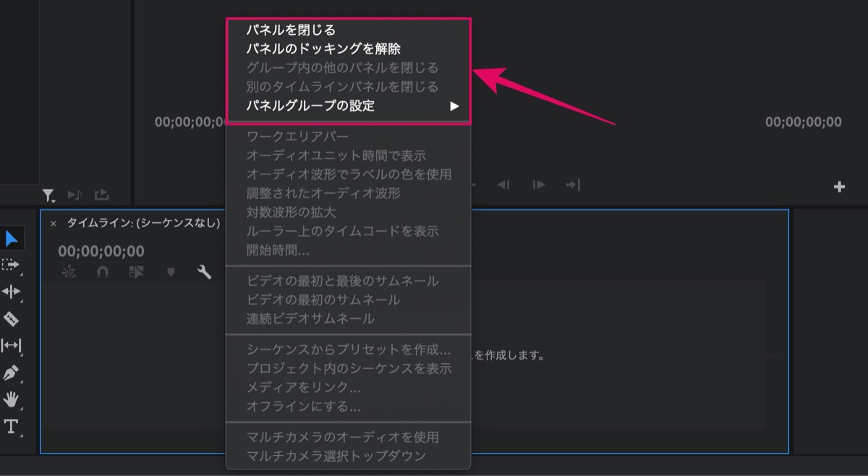868x476 pixels.
Task: Click the go to out point button
Action: click(x=573, y=185)
